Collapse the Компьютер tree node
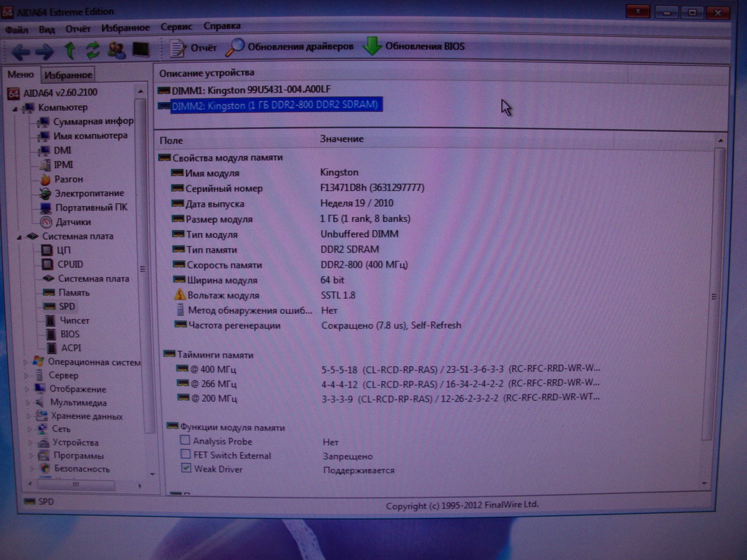Viewport: 747px width, 560px height. pos(16,108)
